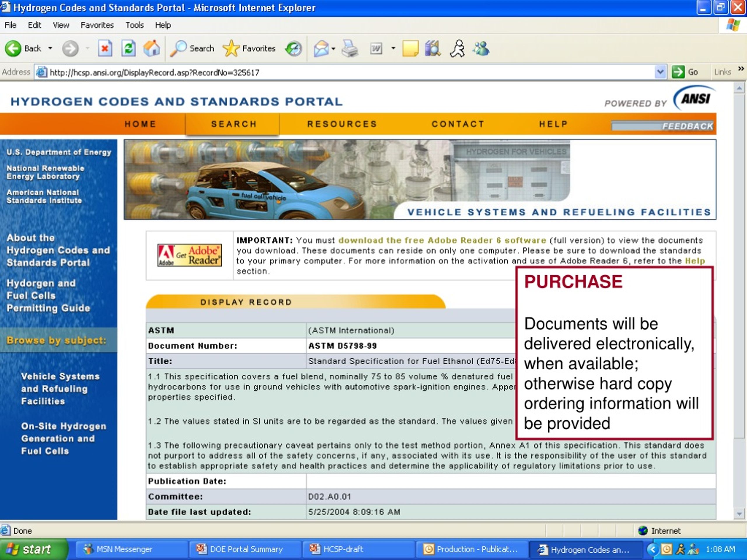Click download the free Adobe Reader 6 software link

442,240
